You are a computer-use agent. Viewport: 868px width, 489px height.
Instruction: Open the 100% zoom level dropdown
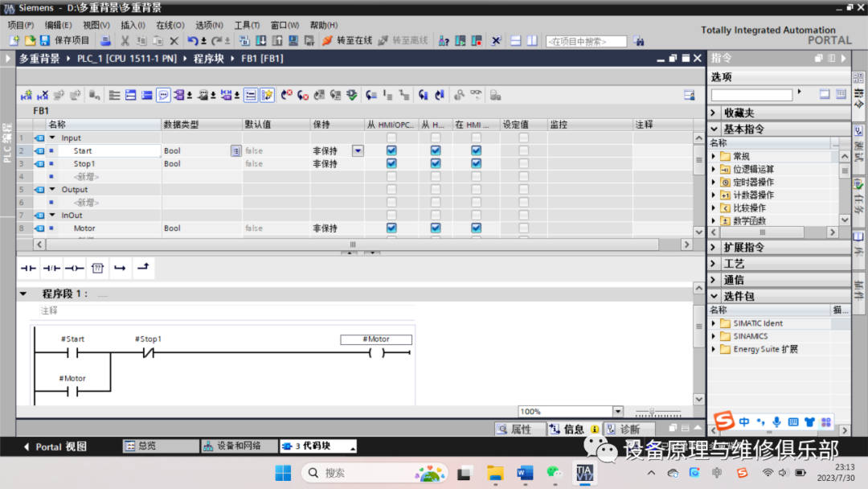click(x=616, y=410)
